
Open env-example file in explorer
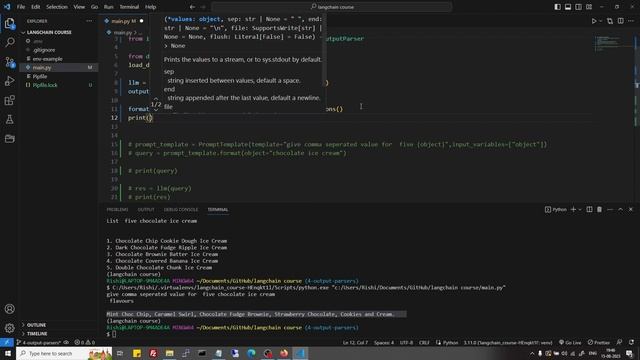47,59
